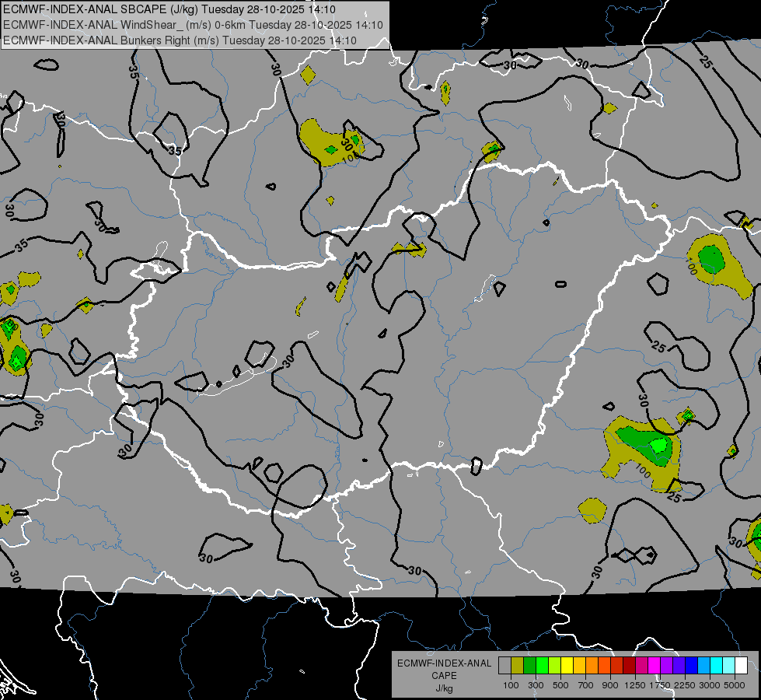Screen dimensions: 761x700
Task: Click the SBCAPE (J/kg) title line
Action: pyautogui.click(x=169, y=9)
